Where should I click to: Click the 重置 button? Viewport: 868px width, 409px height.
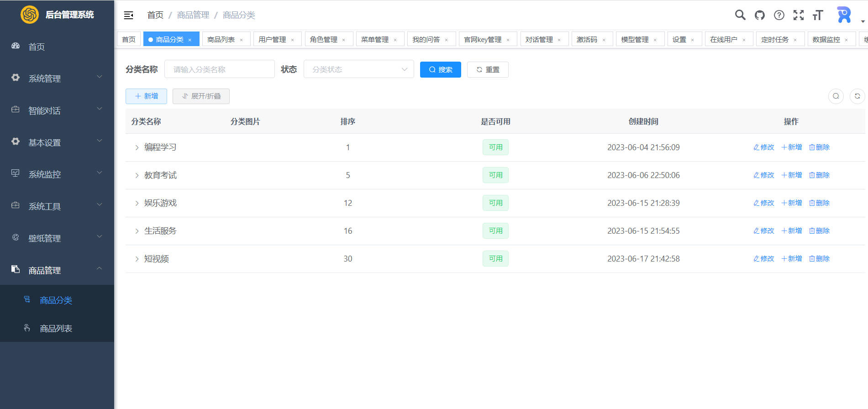click(x=488, y=69)
